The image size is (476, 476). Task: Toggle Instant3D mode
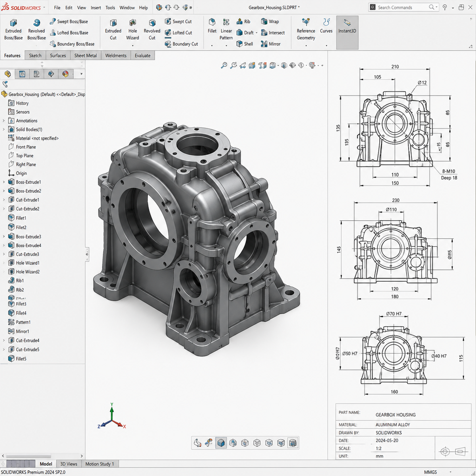coord(347,32)
